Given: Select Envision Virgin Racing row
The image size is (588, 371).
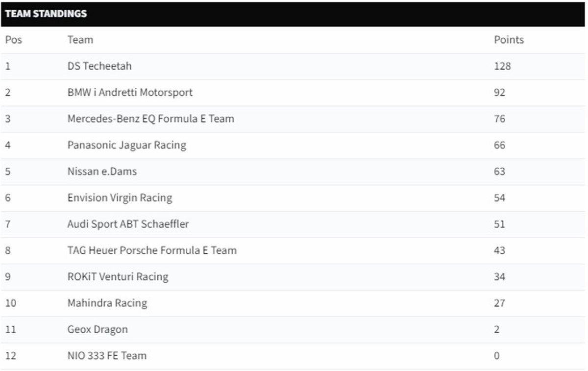Looking at the screenshot, I should coord(293,198).
